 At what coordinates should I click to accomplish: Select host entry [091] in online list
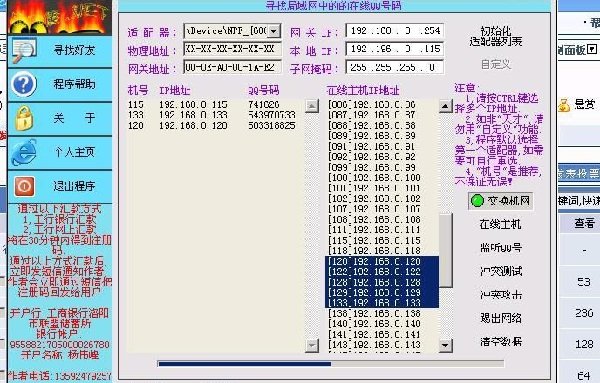pyautogui.click(x=382, y=147)
